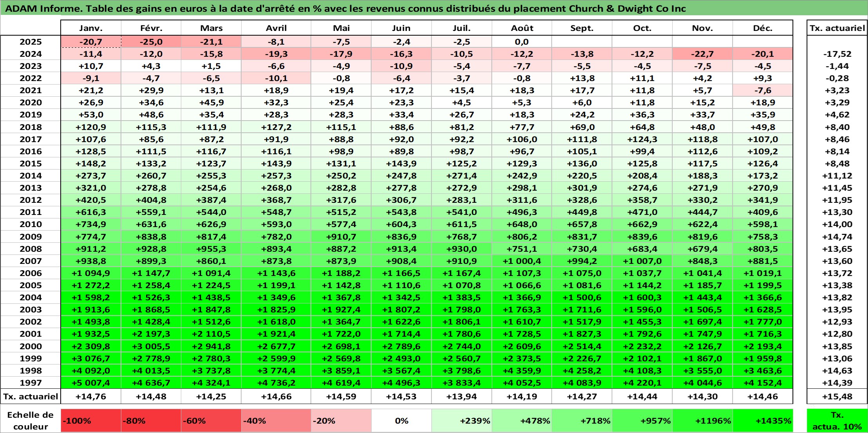Click cell +1 777,0 for Déc. 2002
868x433 pixels.
[763, 321]
